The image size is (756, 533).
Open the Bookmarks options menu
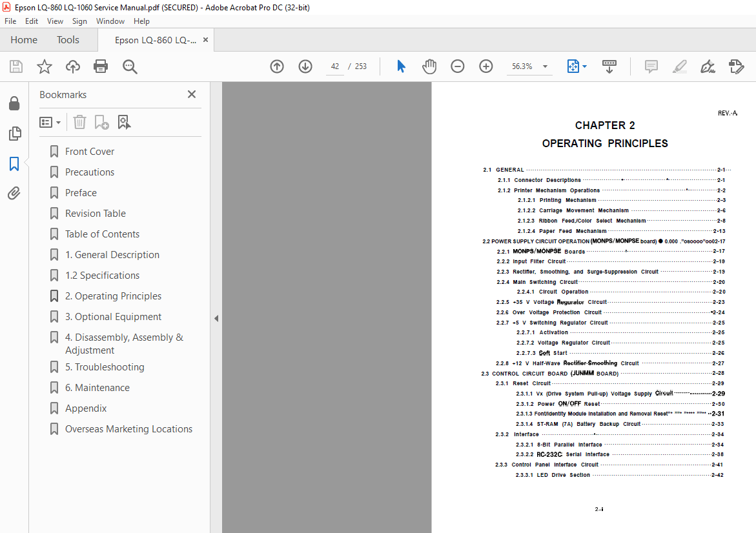point(50,121)
